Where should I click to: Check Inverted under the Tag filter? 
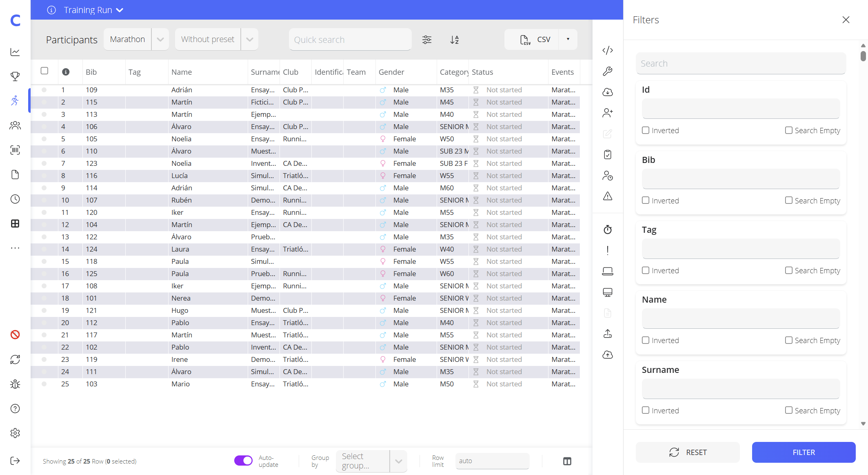tap(646, 270)
